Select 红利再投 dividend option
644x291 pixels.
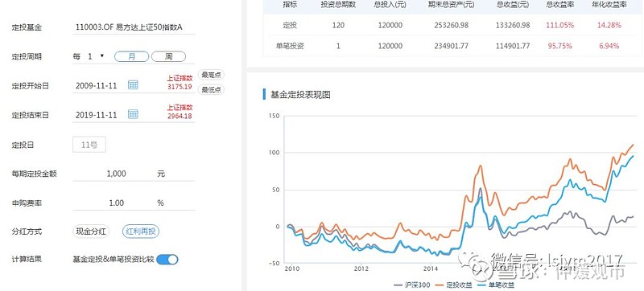(141, 232)
